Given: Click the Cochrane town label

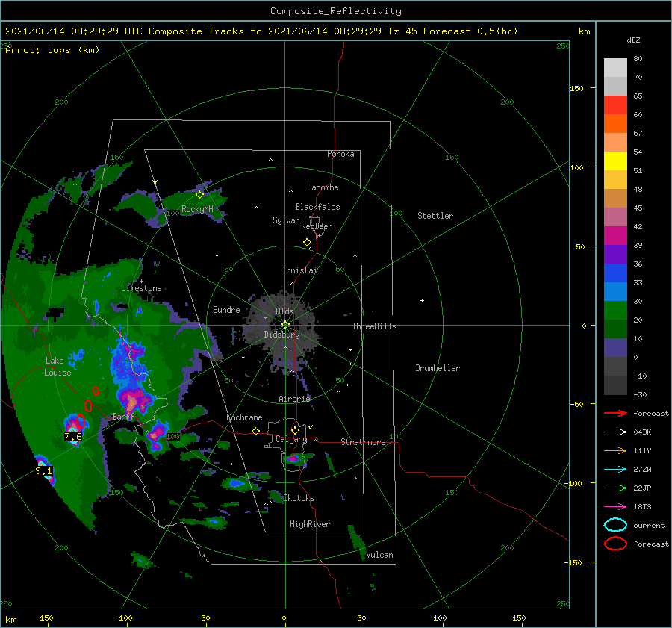Looking at the screenshot, I should click(244, 417).
